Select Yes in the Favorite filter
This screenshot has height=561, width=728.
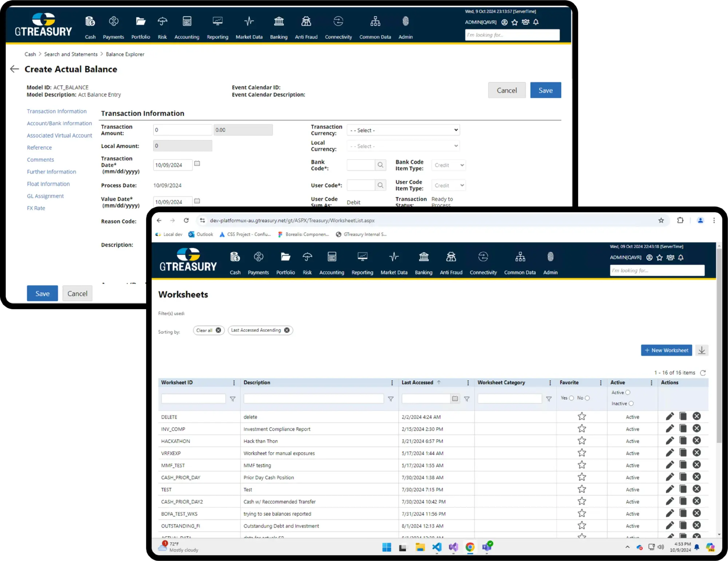571,398
